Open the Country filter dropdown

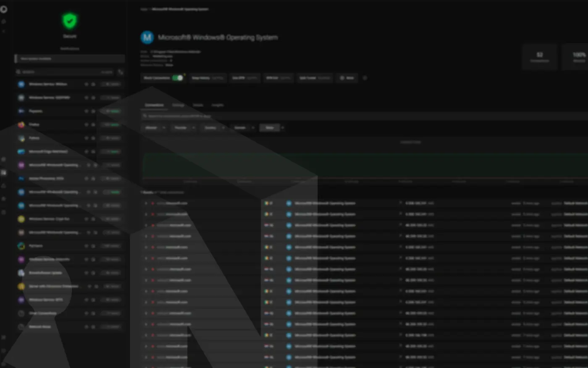coord(214,127)
